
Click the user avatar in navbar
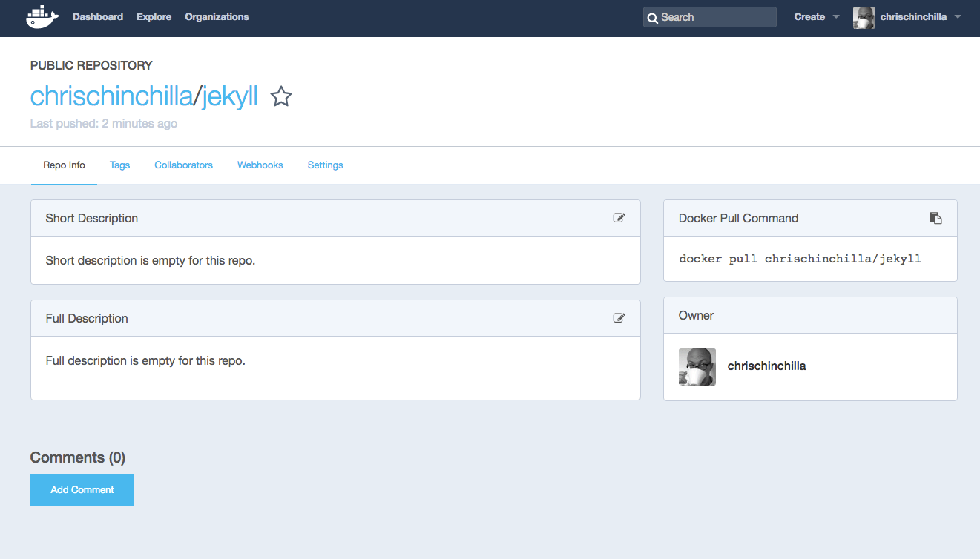pyautogui.click(x=864, y=17)
